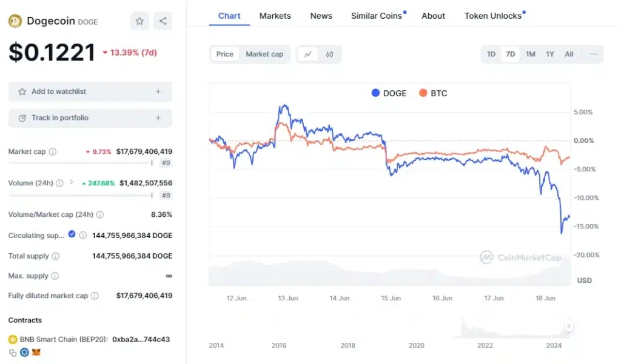Expand the Volume (24h) chevron
The image size is (621, 364).
(x=71, y=182)
